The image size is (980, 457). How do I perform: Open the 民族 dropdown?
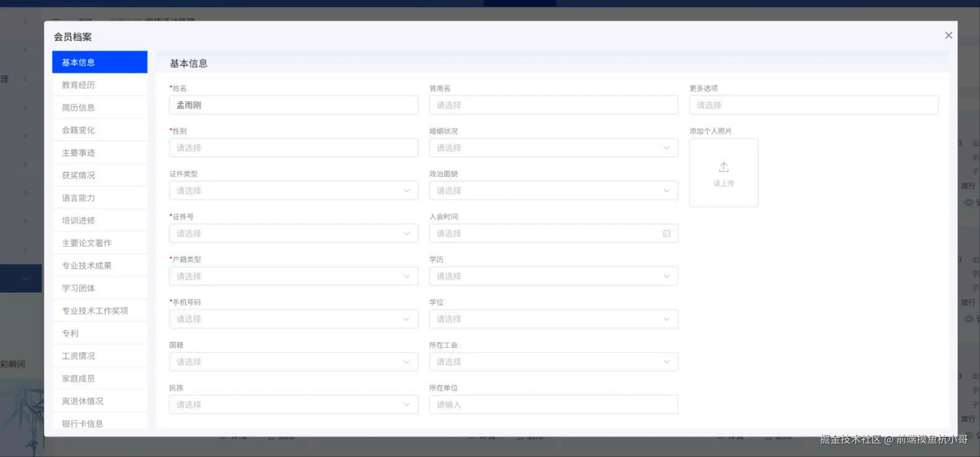click(293, 404)
